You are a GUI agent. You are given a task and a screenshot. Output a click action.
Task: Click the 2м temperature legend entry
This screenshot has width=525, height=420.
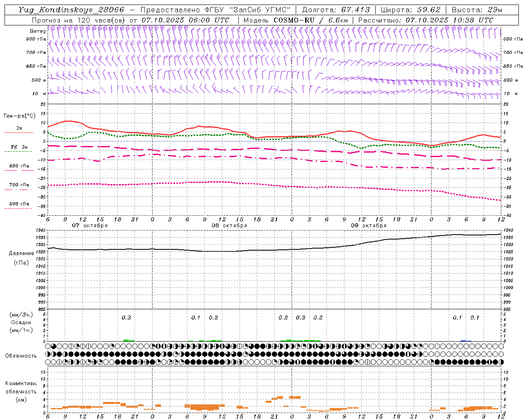tap(19, 128)
